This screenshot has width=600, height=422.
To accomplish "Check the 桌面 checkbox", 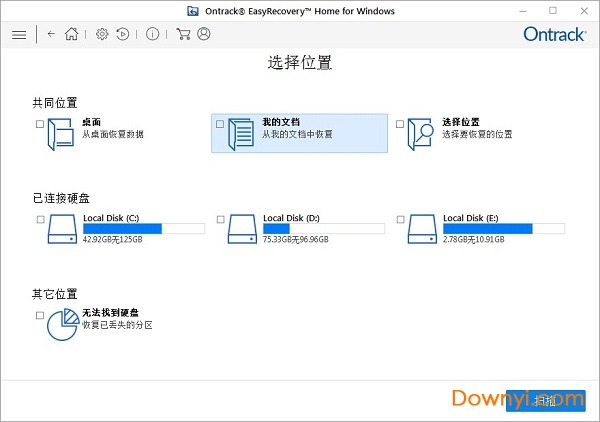I will (x=40, y=124).
